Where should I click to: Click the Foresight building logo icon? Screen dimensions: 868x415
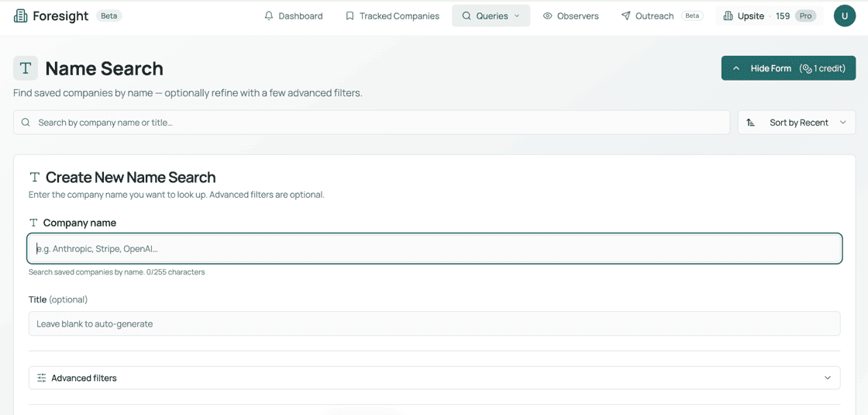point(20,16)
